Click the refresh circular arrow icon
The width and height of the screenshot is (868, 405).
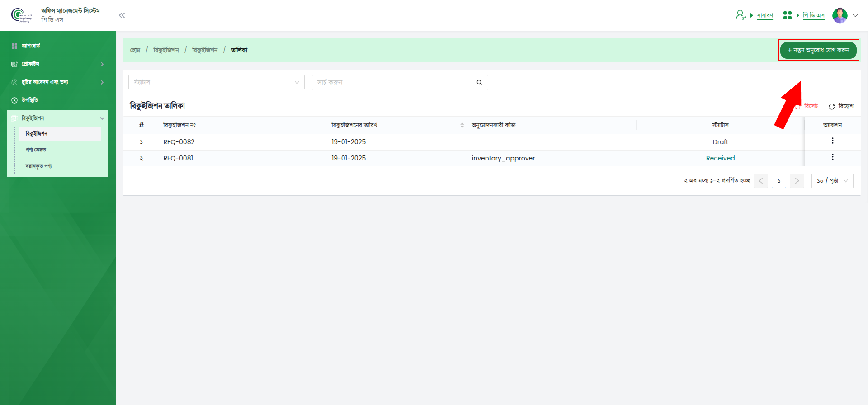(832, 107)
